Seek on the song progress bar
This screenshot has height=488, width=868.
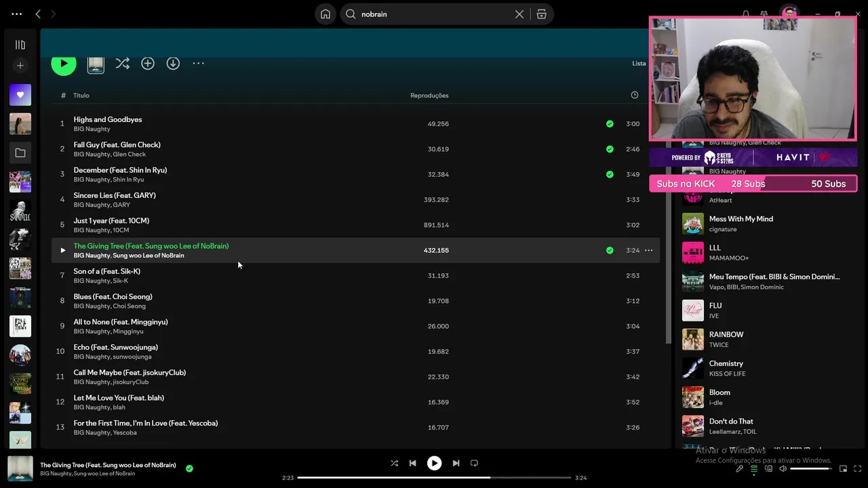point(434,478)
